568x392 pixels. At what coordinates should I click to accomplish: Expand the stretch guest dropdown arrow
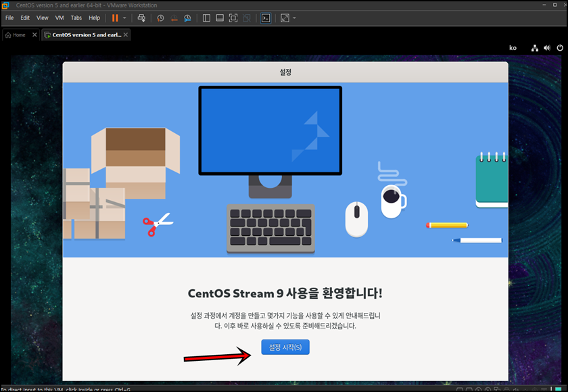294,18
